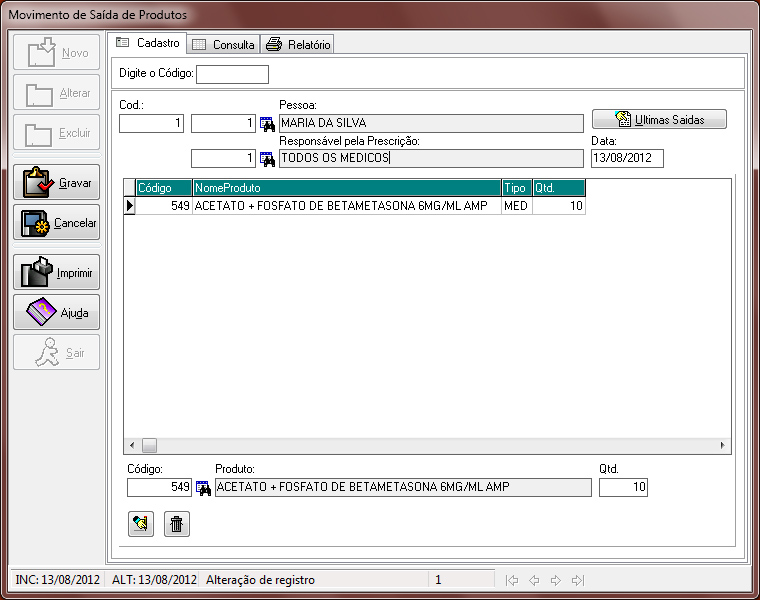
Task: Click the insert item icon left of trash
Action: pos(141,524)
